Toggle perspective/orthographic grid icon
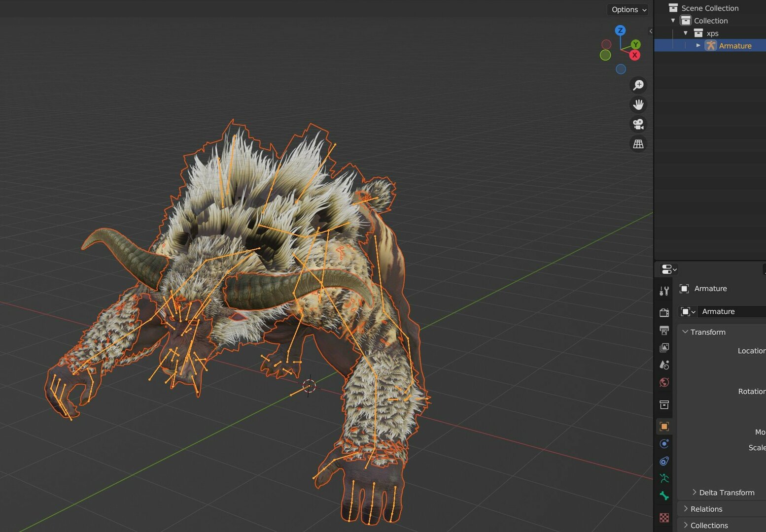Image resolution: width=766 pixels, height=532 pixels. (x=638, y=144)
